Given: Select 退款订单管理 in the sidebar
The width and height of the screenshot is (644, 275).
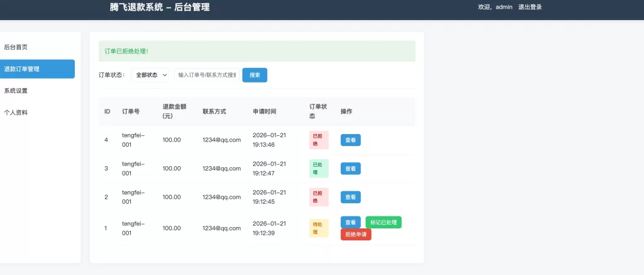Looking at the screenshot, I should pos(23,69).
